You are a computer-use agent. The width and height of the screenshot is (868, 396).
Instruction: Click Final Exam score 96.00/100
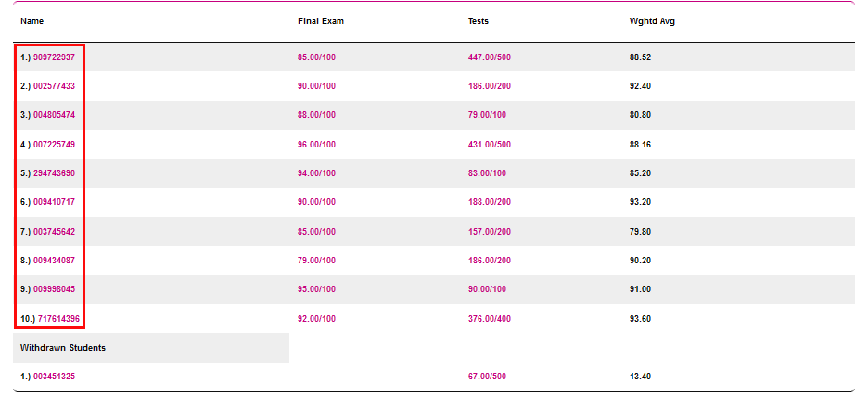tap(316, 145)
